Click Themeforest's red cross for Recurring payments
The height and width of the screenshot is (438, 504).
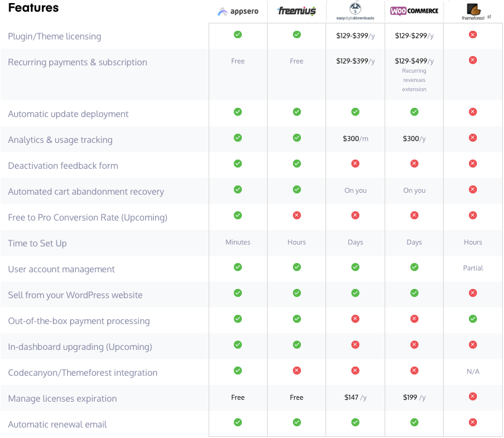[x=473, y=60]
